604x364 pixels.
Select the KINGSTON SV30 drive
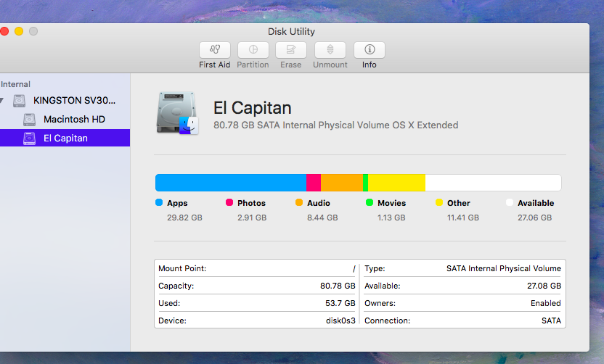[74, 101]
